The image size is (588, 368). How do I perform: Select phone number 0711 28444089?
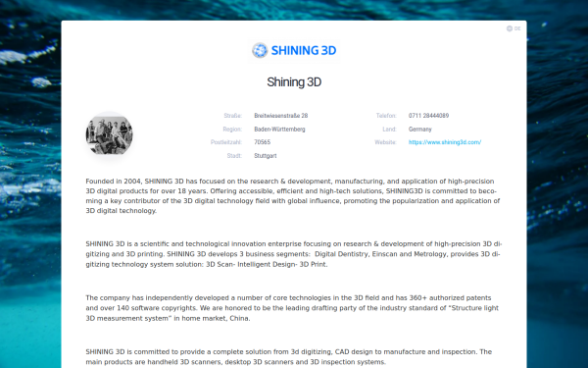(428, 116)
